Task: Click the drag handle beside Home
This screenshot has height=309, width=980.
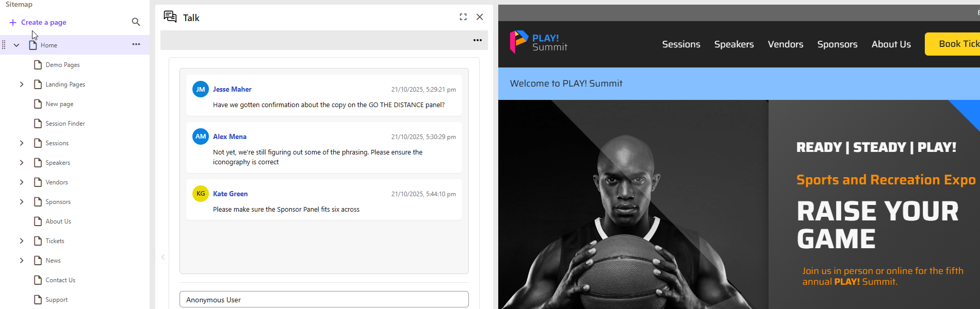Action: pos(4,45)
